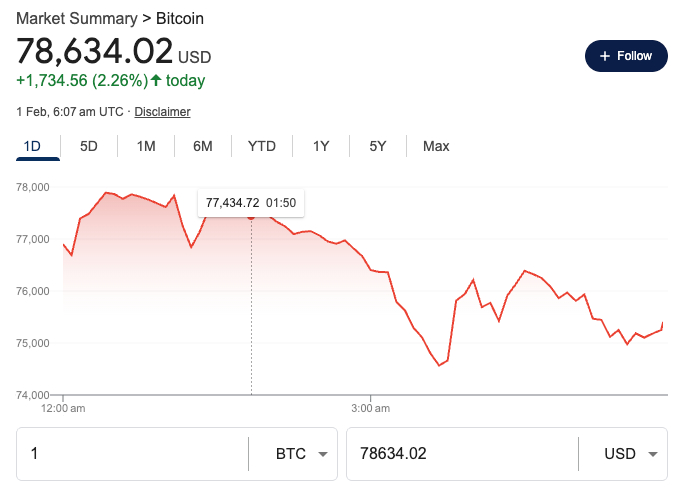Click the 12:00 am axis label
The width and height of the screenshot is (685, 490).
[63, 408]
